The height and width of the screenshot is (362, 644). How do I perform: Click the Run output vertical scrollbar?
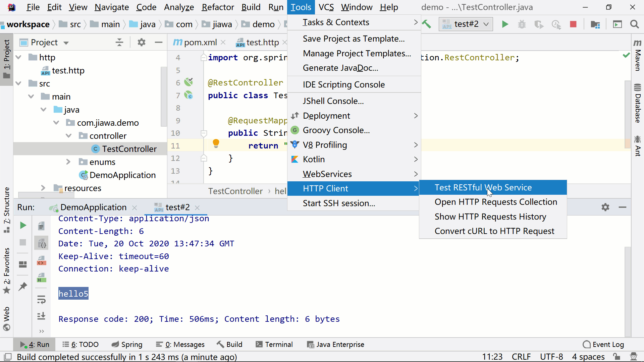(628, 292)
